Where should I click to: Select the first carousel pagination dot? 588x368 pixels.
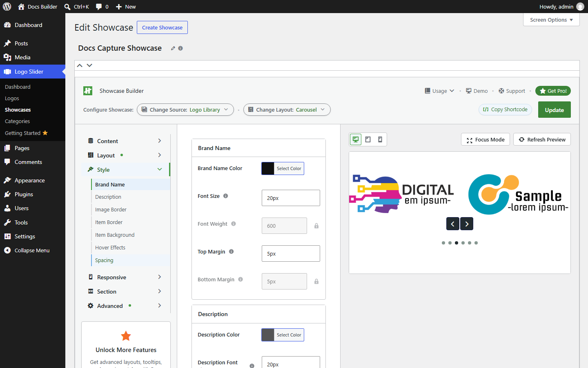pyautogui.click(x=443, y=243)
